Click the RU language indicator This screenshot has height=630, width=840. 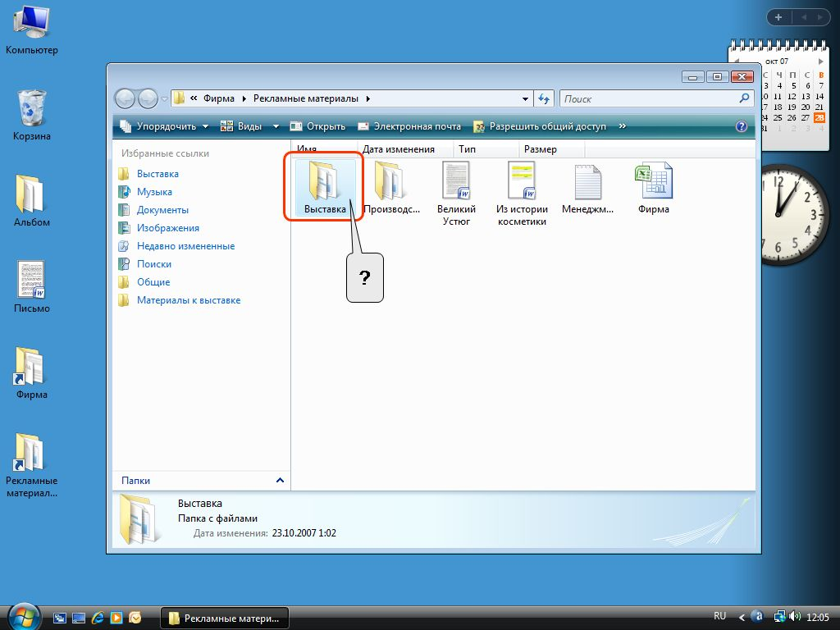(720, 616)
